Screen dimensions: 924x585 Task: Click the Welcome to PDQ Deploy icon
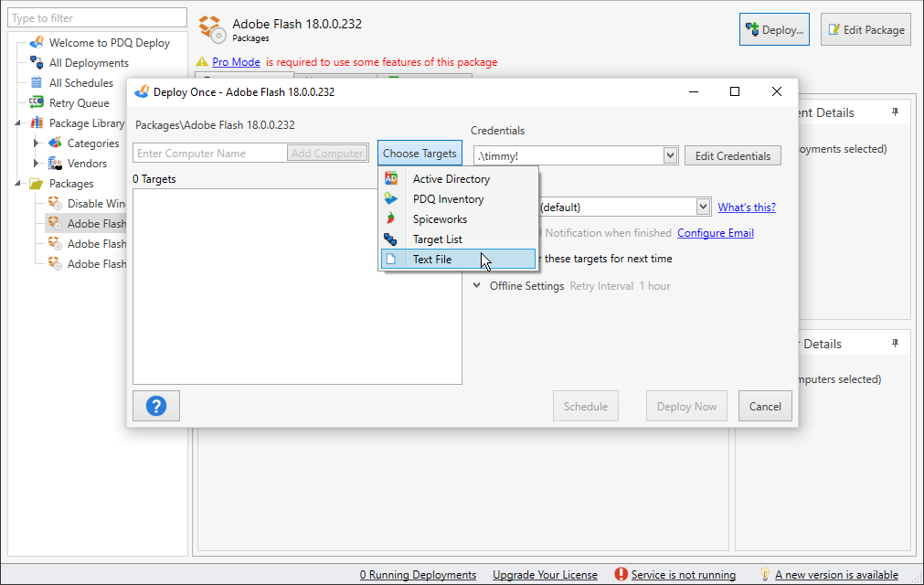[37, 42]
